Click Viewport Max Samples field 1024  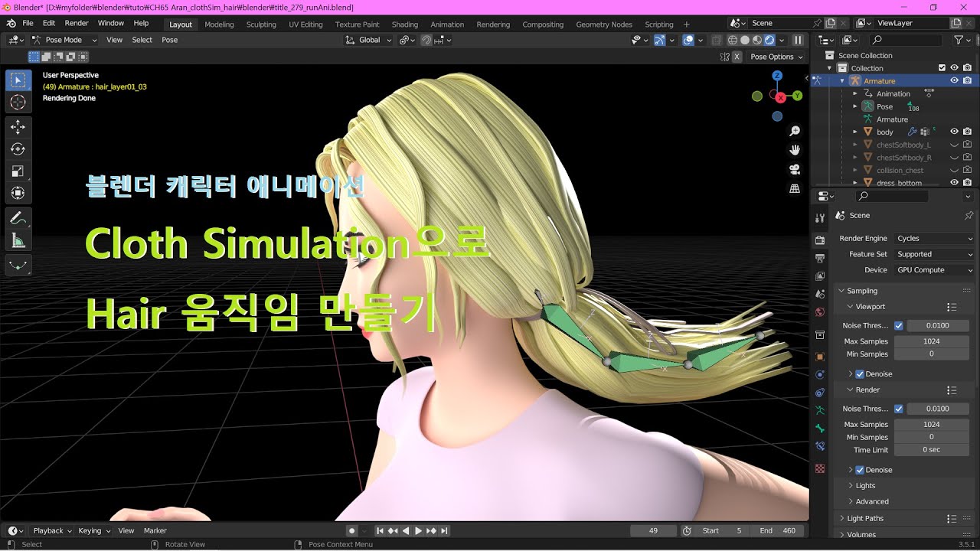click(x=932, y=341)
